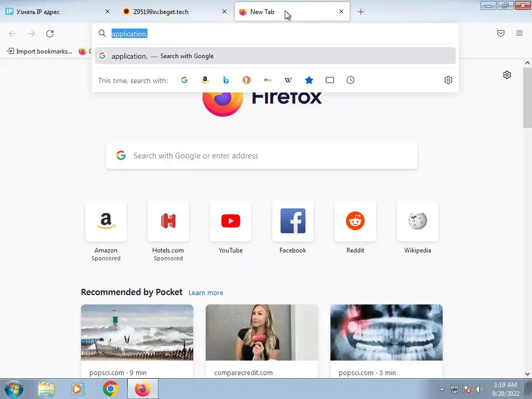Image resolution: width=532 pixels, height=399 pixels.
Task: Switch to Z95199xv.beget.tech tab
Action: coord(175,12)
